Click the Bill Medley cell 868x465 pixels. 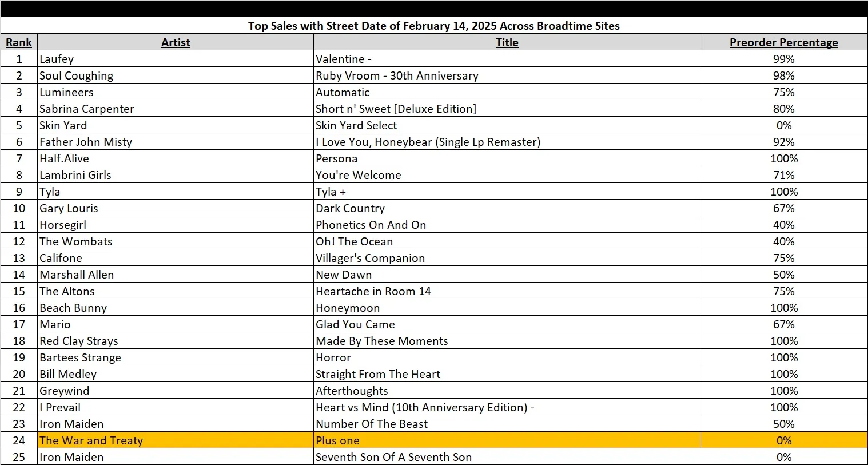click(176, 374)
